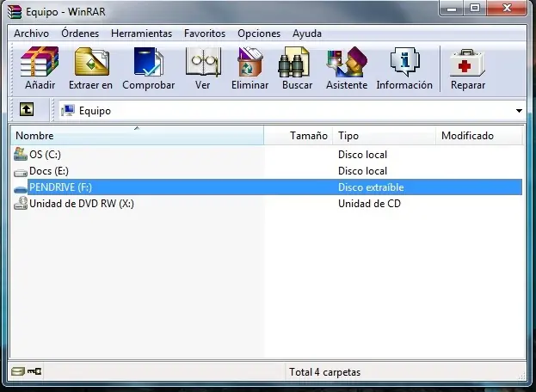Click the Extraer en toolbar icon

click(91, 62)
